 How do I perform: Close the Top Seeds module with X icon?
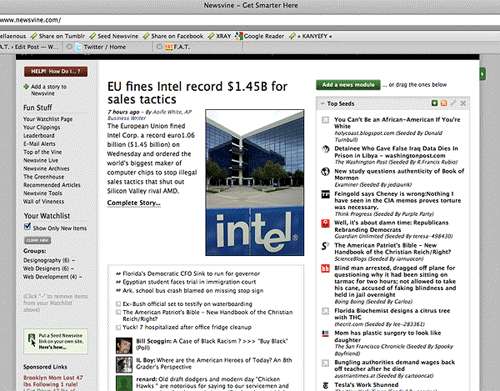(x=463, y=103)
